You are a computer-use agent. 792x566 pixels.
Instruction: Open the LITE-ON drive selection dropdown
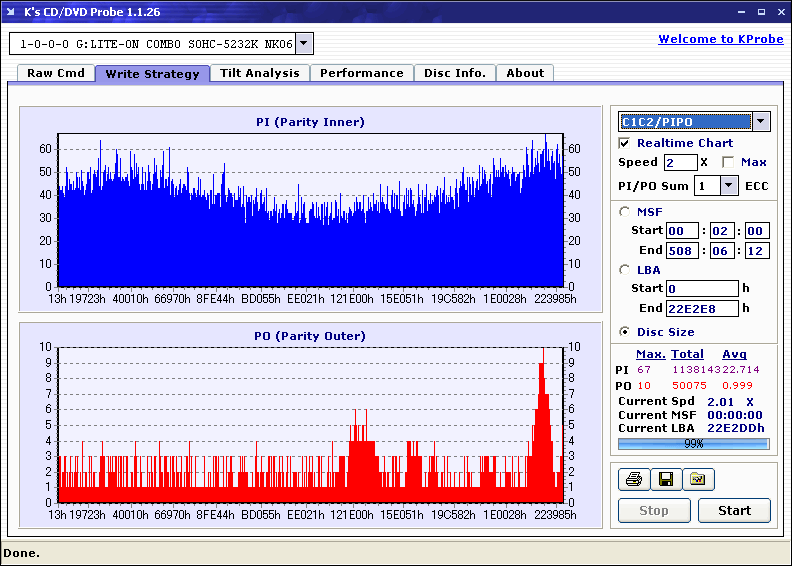tap(305, 44)
